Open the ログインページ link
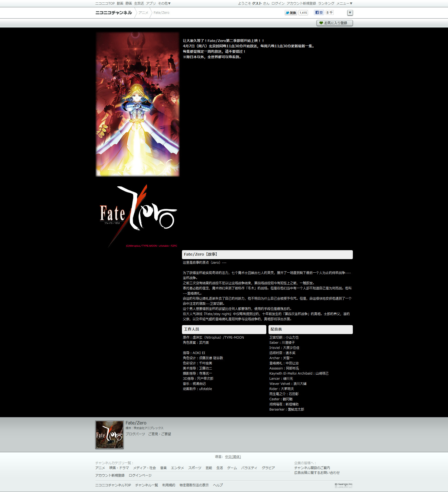The height and width of the screenshot is (492, 448). (x=140, y=476)
